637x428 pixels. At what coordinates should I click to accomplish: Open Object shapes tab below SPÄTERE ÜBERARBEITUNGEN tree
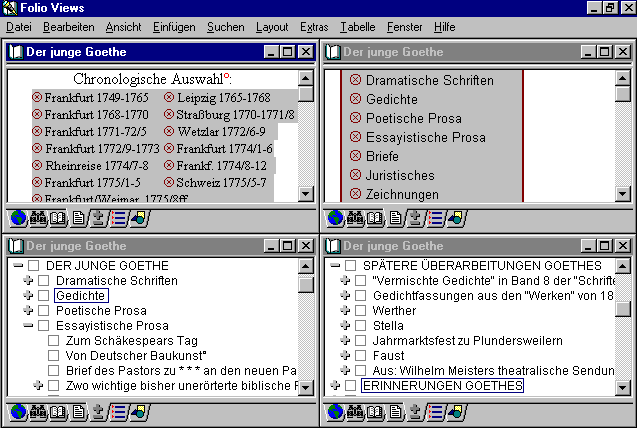[x=456, y=412]
